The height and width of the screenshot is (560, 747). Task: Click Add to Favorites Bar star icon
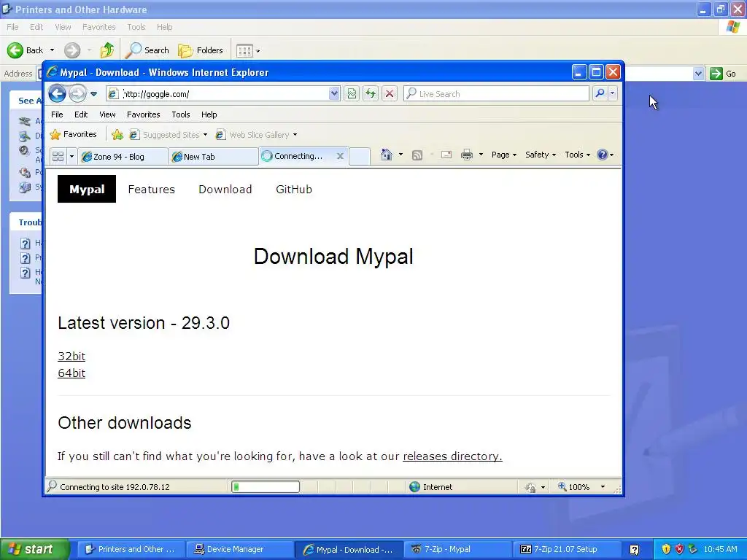(x=117, y=135)
